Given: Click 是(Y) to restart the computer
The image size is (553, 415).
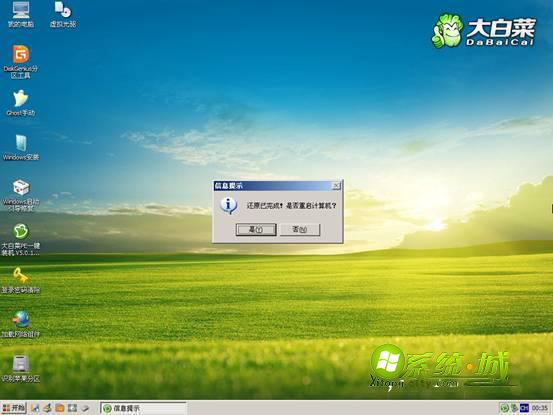Looking at the screenshot, I should tap(256, 230).
